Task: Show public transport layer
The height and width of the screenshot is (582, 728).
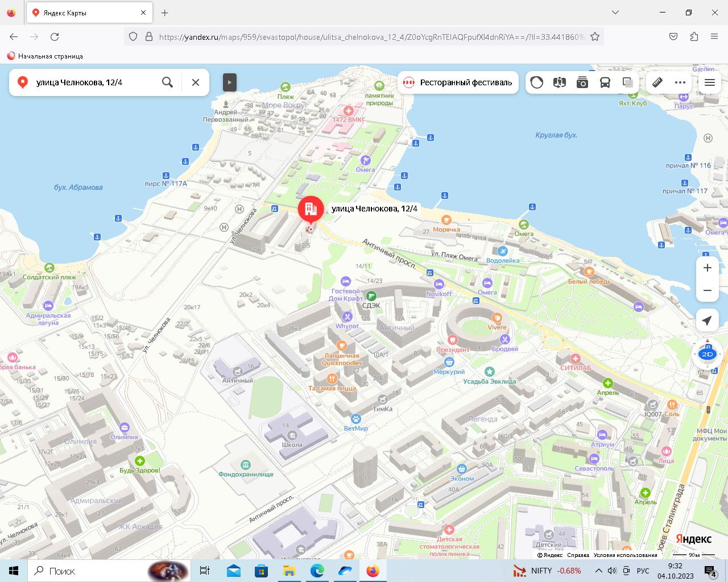Action: pyautogui.click(x=605, y=82)
